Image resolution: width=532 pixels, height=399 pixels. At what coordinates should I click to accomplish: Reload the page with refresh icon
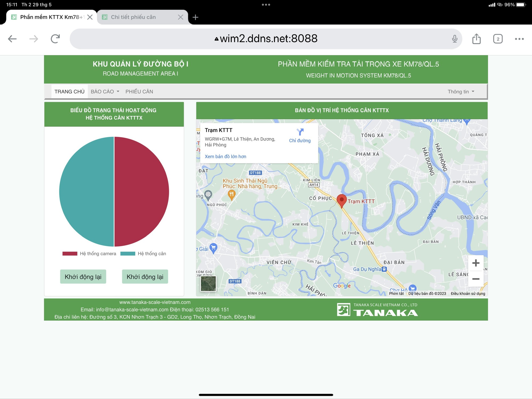(55, 39)
